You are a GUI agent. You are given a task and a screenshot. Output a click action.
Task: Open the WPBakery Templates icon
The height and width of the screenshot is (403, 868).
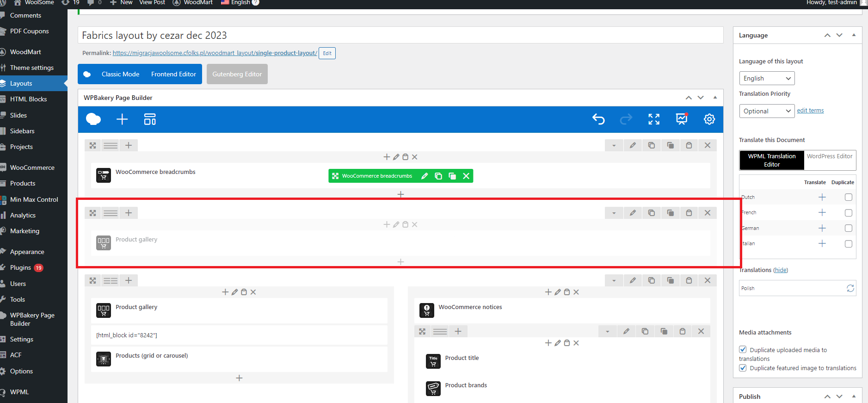tap(150, 119)
